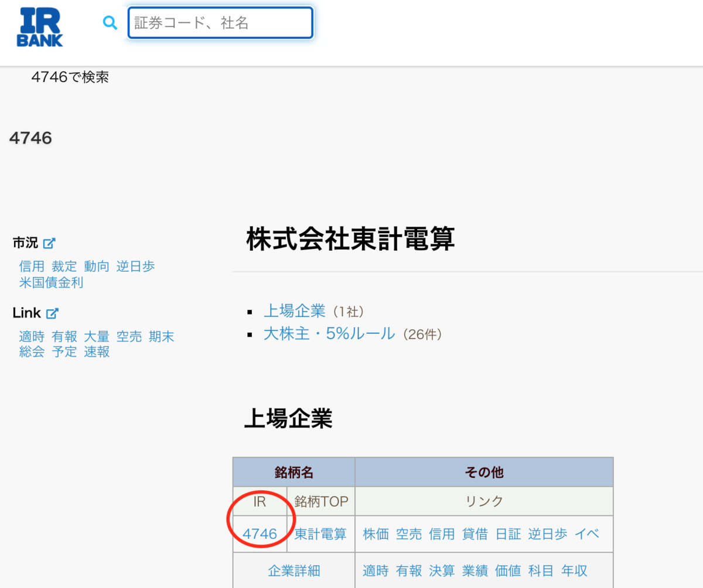Open 信用 link in 東計電算 table row
This screenshot has height=588, width=703.
[442, 534]
